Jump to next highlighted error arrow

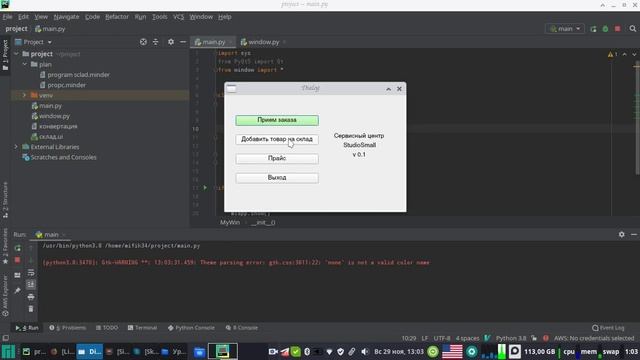pyautogui.click(x=634, y=54)
